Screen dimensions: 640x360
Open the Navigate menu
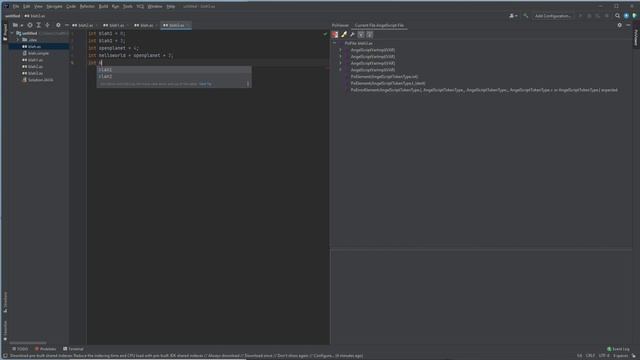pyautogui.click(x=54, y=7)
